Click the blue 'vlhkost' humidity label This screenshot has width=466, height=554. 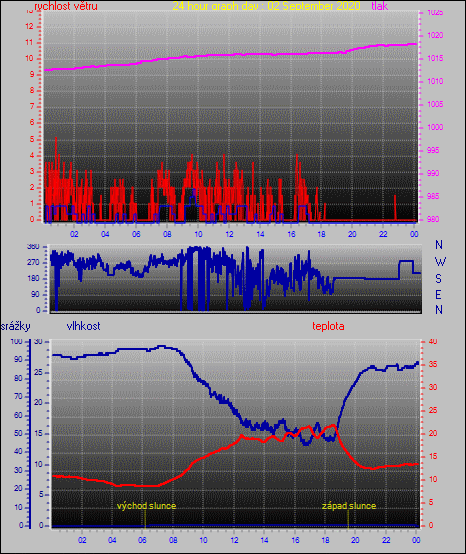coord(83,326)
